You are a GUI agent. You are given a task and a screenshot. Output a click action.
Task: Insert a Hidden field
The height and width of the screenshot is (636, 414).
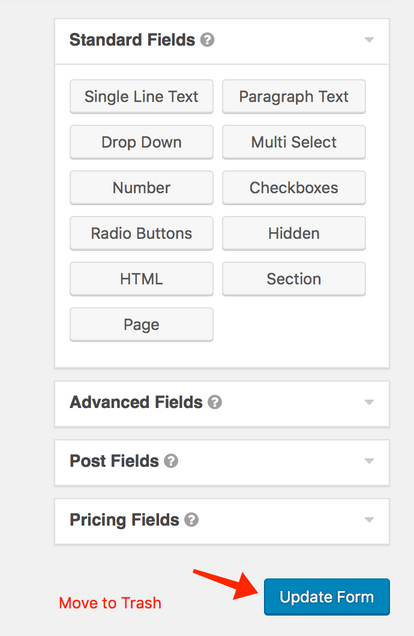[294, 234]
